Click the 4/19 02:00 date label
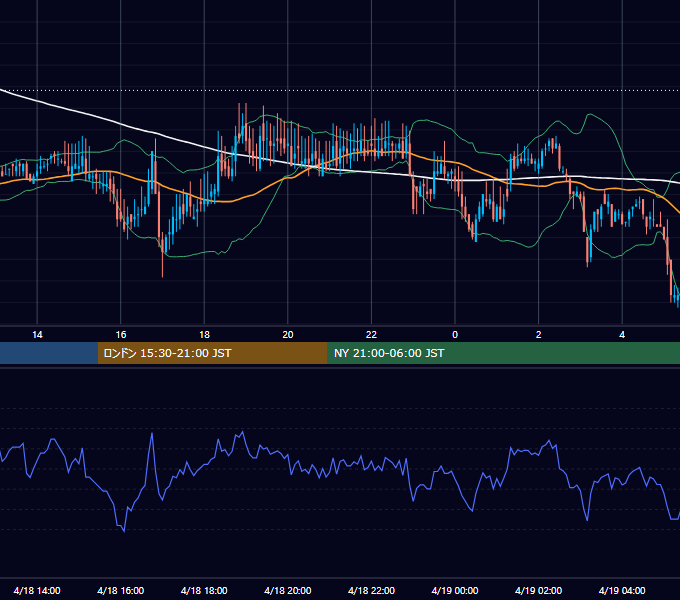The image size is (680, 600). [539, 590]
